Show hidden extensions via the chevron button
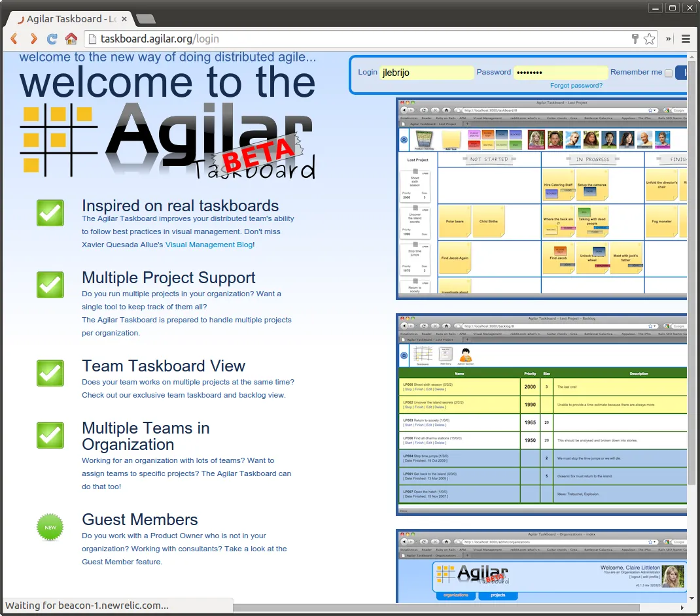Image resolution: width=700 pixels, height=616 pixels. coord(669,39)
